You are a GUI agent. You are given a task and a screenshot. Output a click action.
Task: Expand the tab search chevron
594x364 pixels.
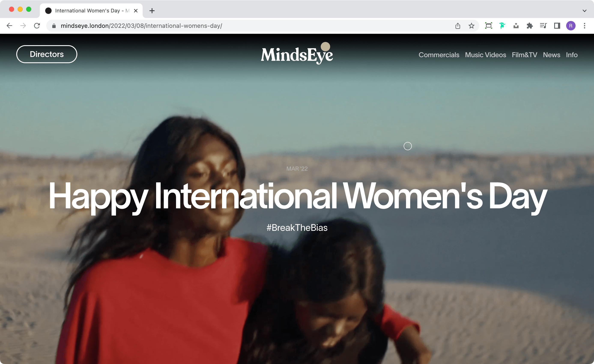pos(584,11)
